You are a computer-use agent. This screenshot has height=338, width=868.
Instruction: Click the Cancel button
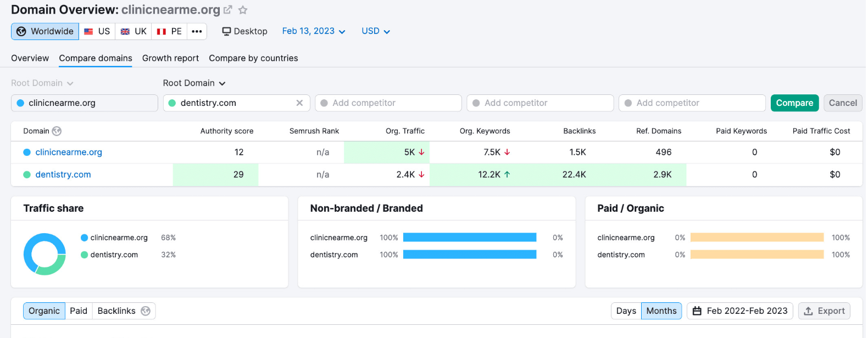click(x=843, y=103)
